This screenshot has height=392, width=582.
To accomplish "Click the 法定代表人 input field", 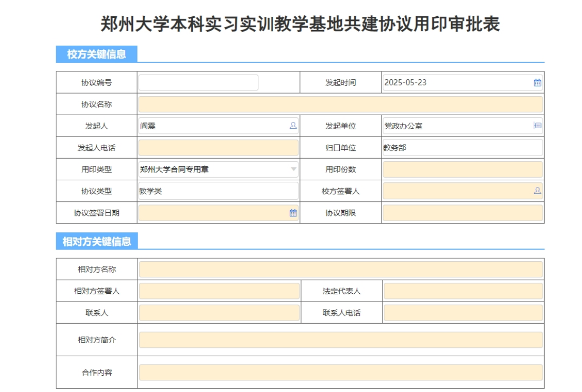I will [x=463, y=291].
